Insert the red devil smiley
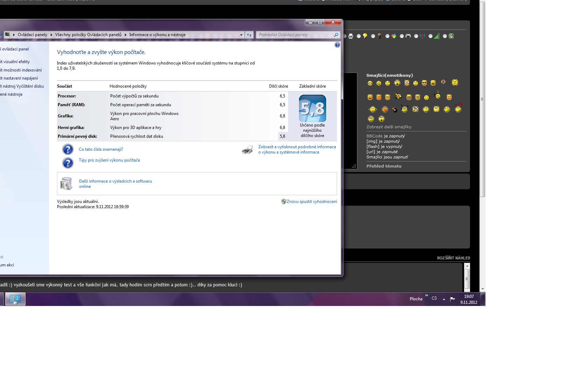The height and width of the screenshot is (368, 588). 409,97
